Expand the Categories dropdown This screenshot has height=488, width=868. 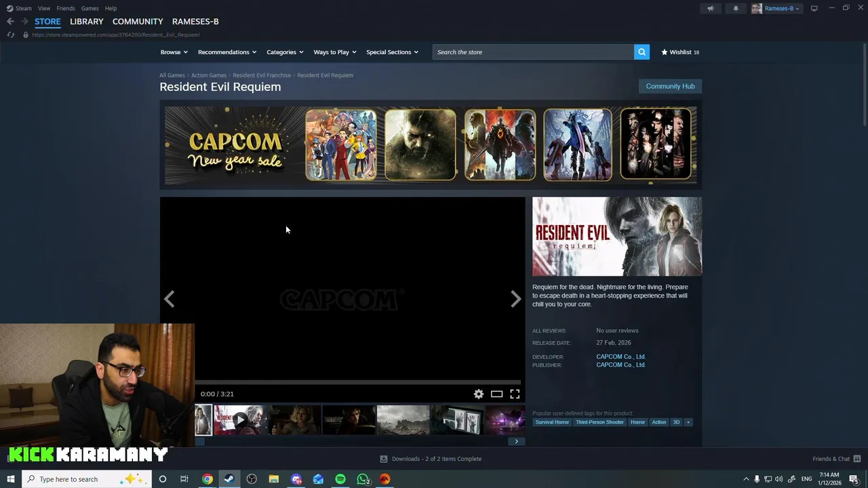(285, 52)
